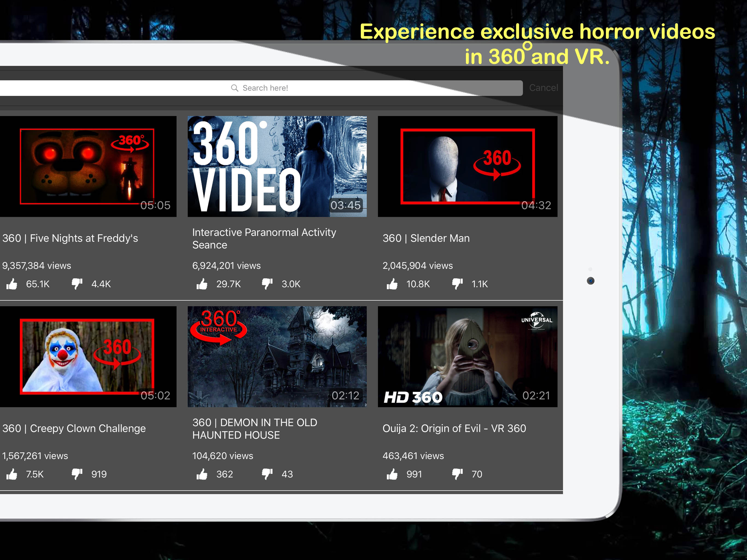Tap thumbs down on Interactive Paranormal Activity Seance
Screen dimensions: 747x560
(x=267, y=284)
